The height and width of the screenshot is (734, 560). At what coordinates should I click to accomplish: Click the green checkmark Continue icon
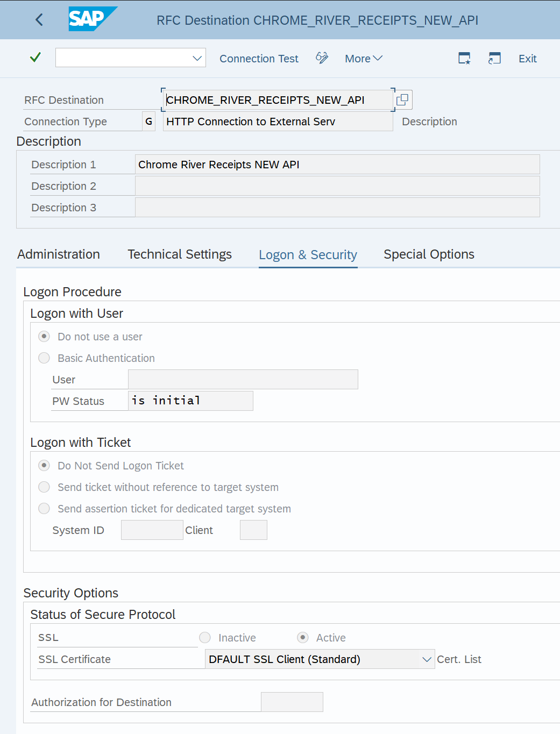[x=35, y=57]
